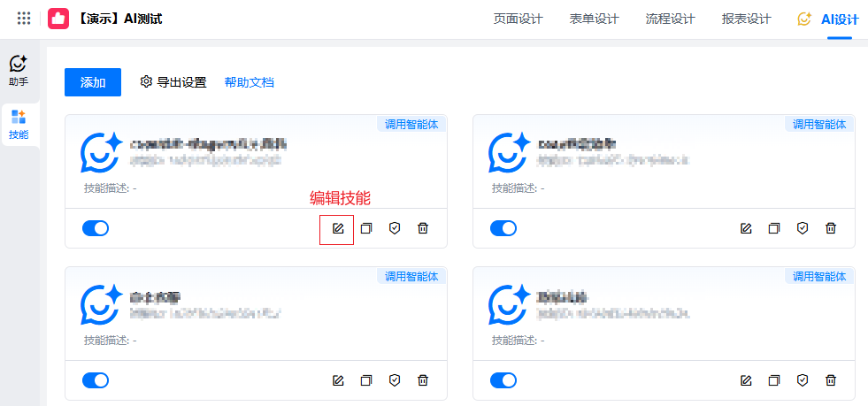868x406 pixels.
Task: Duplicate the skill in the bottom-right card
Action: tap(774, 380)
